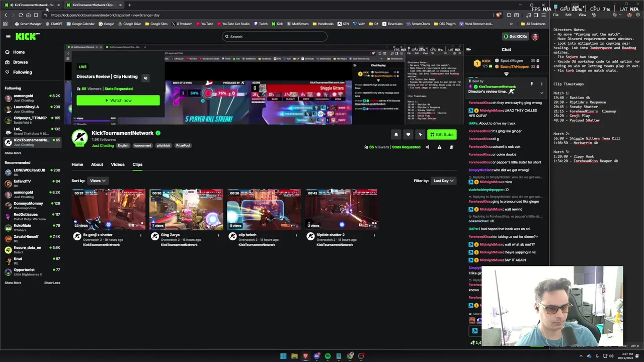This screenshot has height=362, width=644.
Task: Open a new browser tab
Action: pos(129,5)
